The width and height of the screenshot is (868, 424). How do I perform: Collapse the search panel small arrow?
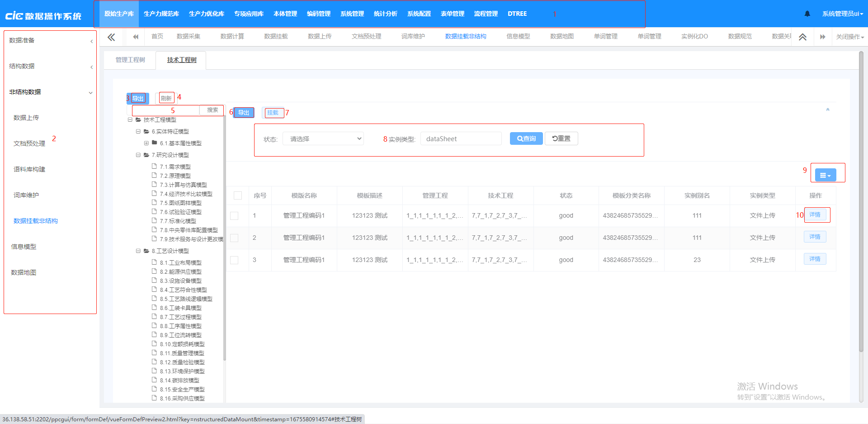pyautogui.click(x=828, y=110)
